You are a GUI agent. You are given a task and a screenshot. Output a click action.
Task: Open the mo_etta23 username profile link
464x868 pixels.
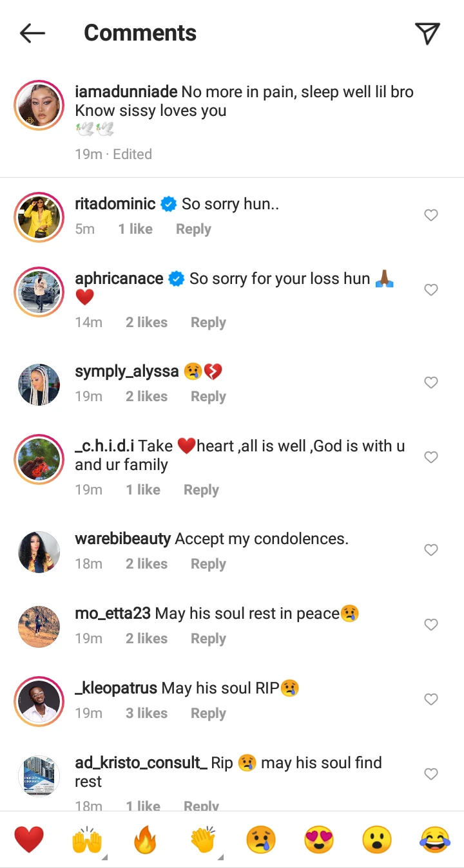coord(113,614)
